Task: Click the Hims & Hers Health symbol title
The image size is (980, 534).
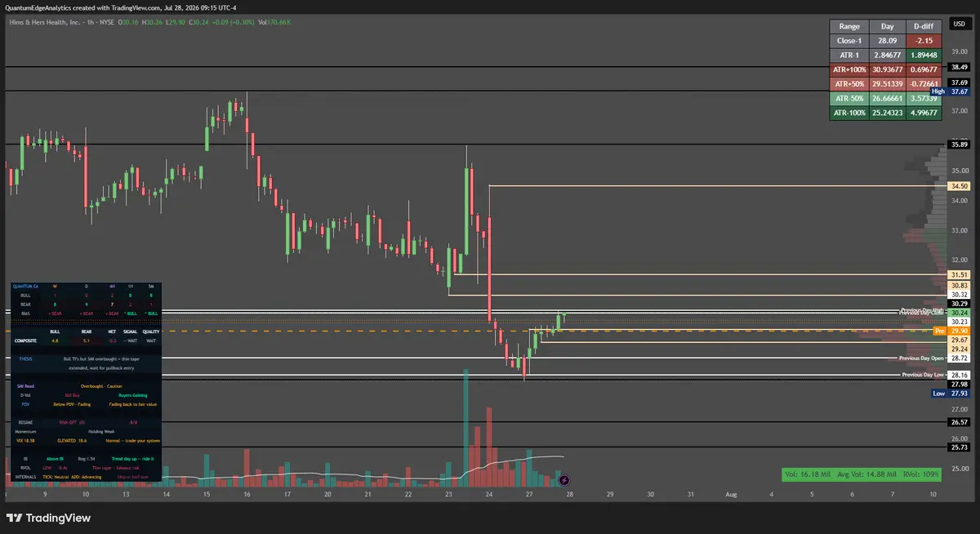Action: (x=46, y=22)
